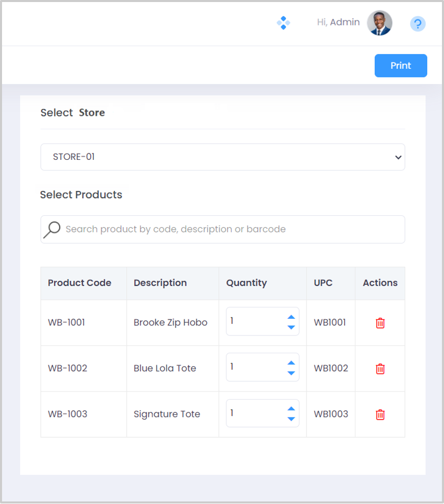The width and height of the screenshot is (444, 504).
Task: Increase quantity for Signature Tote
Action: click(291, 408)
